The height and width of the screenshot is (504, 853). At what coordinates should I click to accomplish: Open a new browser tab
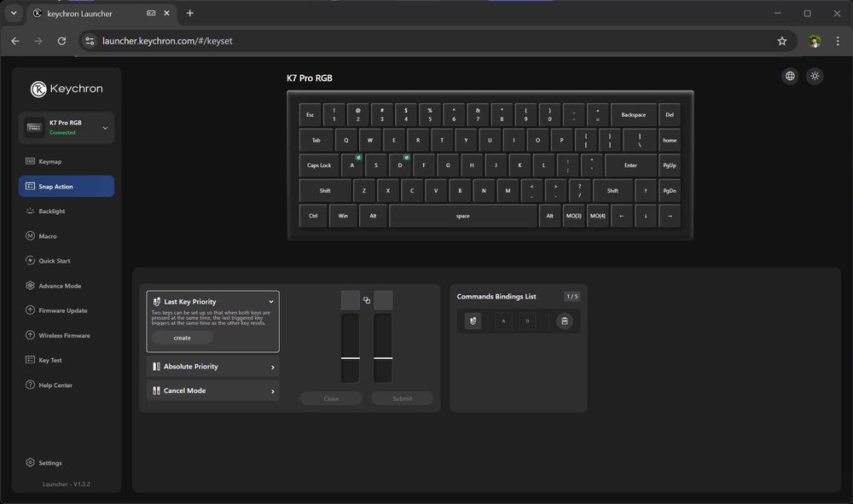190,13
